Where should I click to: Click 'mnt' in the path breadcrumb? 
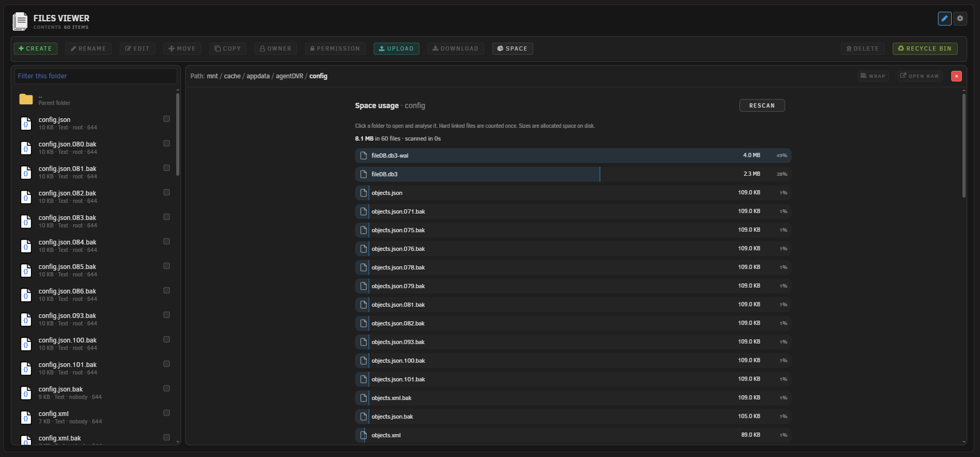coord(212,76)
